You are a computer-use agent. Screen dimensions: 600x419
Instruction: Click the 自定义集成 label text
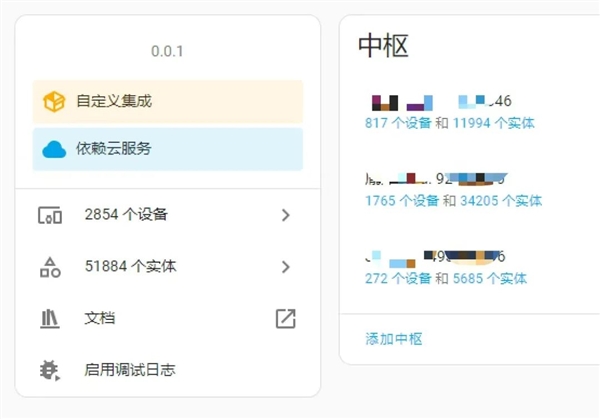click(x=114, y=102)
